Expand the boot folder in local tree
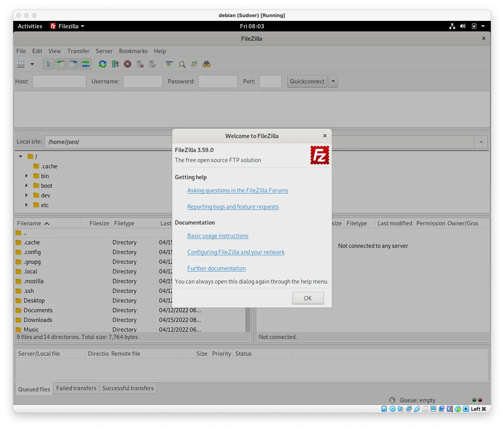This screenshot has height=429, width=504. pos(26,185)
